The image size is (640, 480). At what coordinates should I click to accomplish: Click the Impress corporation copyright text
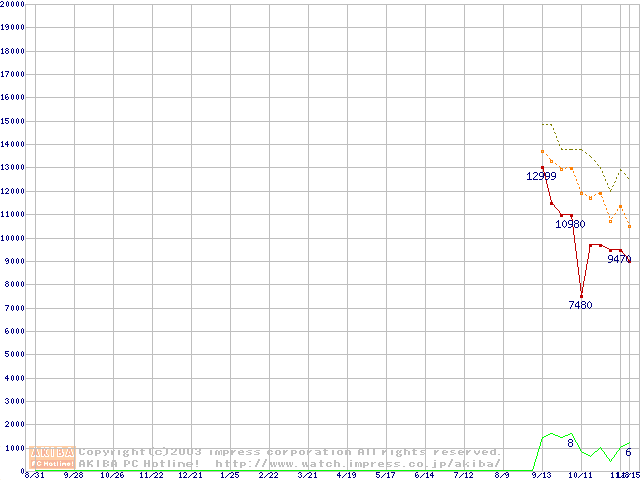(290, 452)
